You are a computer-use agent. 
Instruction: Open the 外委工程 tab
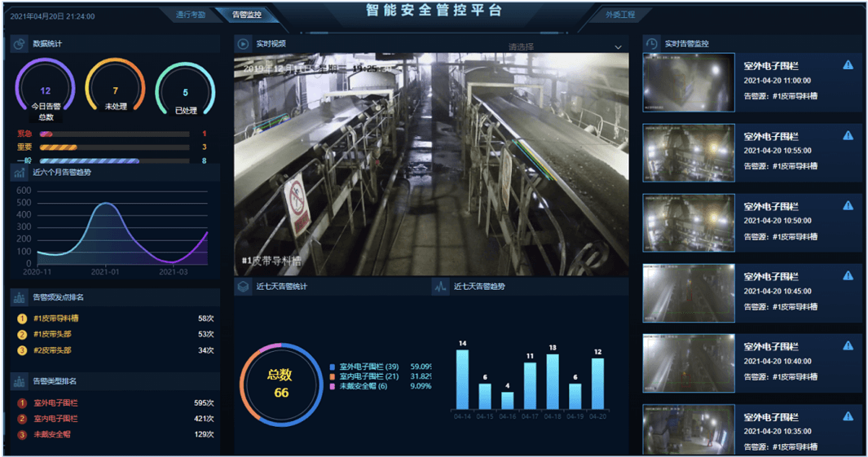620,15
